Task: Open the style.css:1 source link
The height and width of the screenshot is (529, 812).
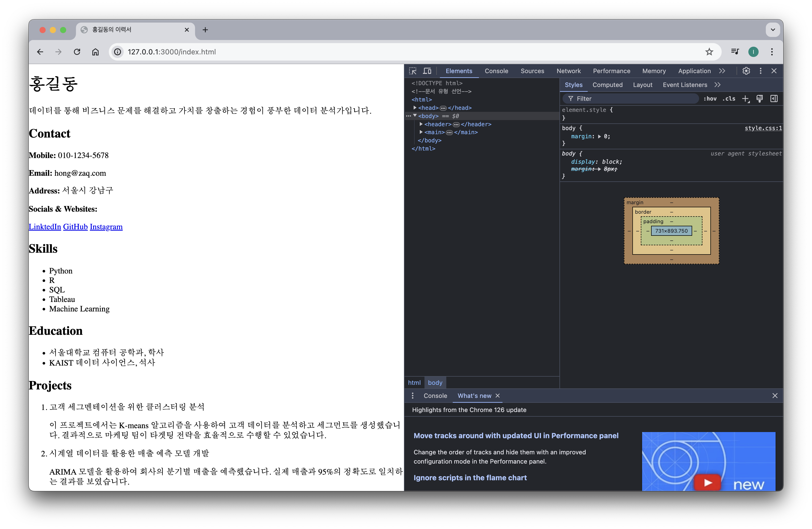Action: [x=763, y=128]
